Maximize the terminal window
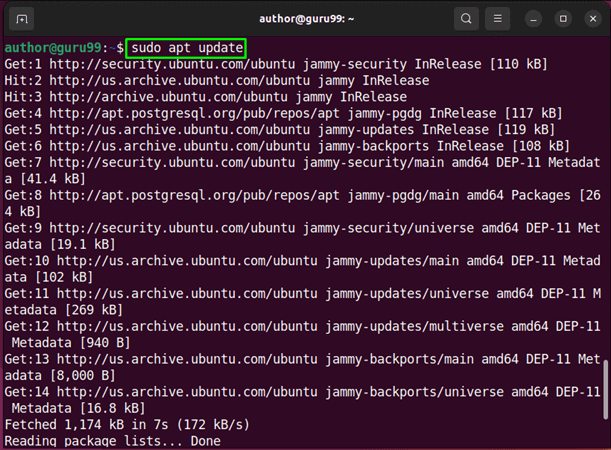Screen dimensions: 611x450 [563, 19]
